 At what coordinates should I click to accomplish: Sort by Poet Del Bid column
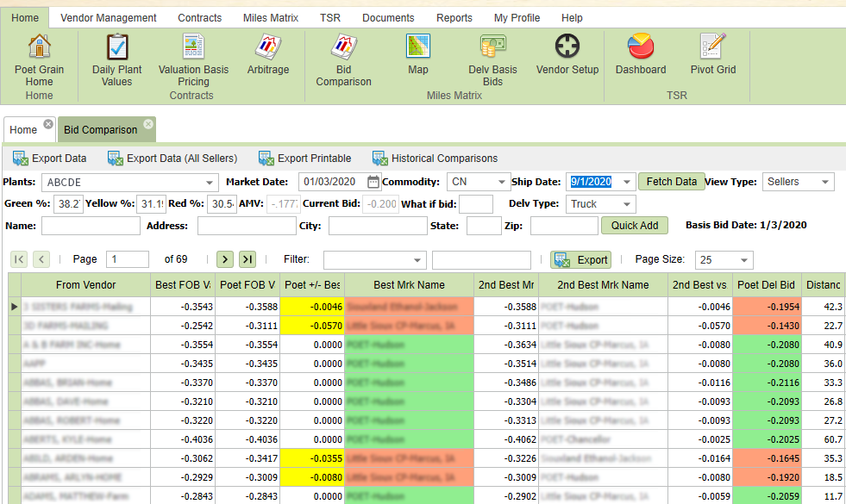point(766,284)
